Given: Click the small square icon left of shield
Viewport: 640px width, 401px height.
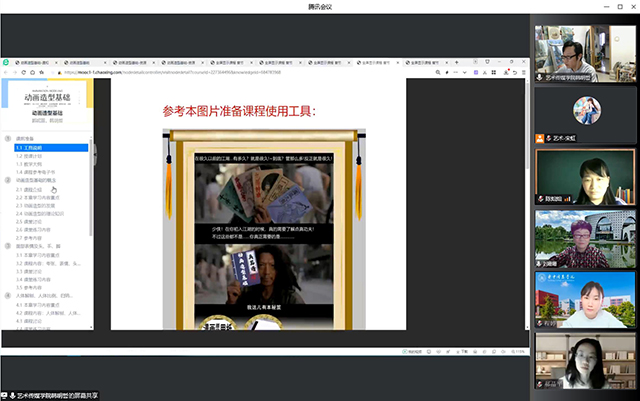Looking at the screenshot, I should point(476,62).
